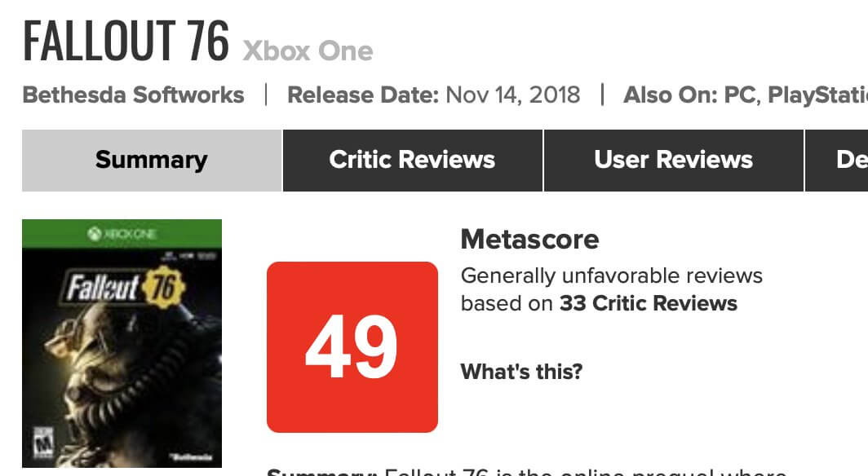Screen dimensions: 868x476
Task: Click the PC platform link
Action: (x=738, y=95)
